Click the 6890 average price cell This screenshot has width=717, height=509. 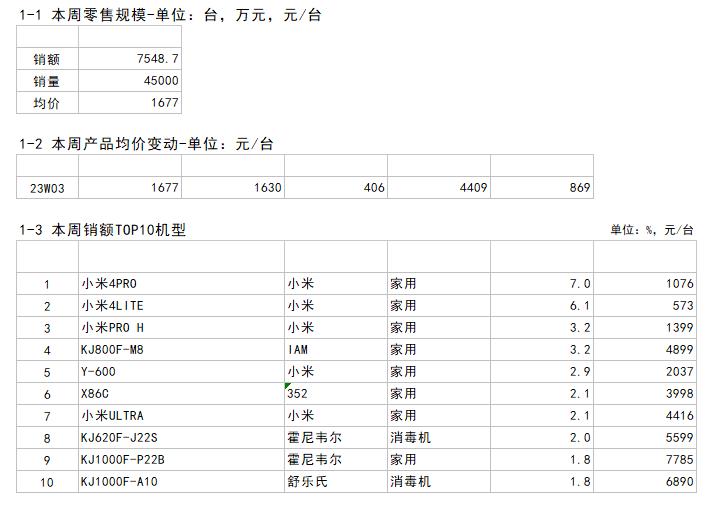pyautogui.click(x=645, y=481)
